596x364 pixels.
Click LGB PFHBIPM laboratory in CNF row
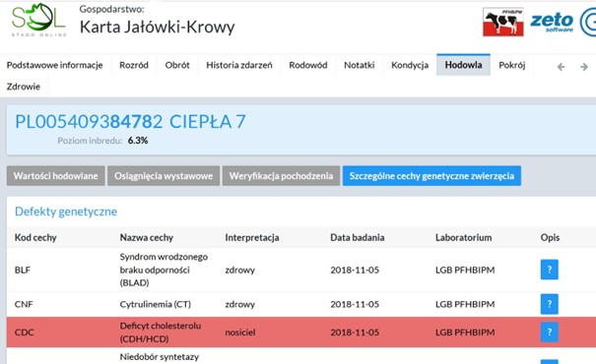click(465, 304)
